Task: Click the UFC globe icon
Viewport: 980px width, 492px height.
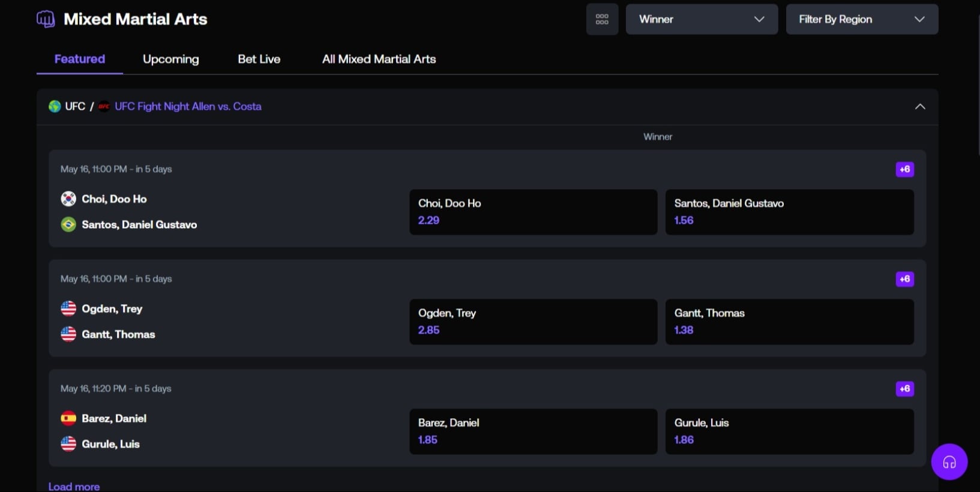Action: [x=55, y=106]
